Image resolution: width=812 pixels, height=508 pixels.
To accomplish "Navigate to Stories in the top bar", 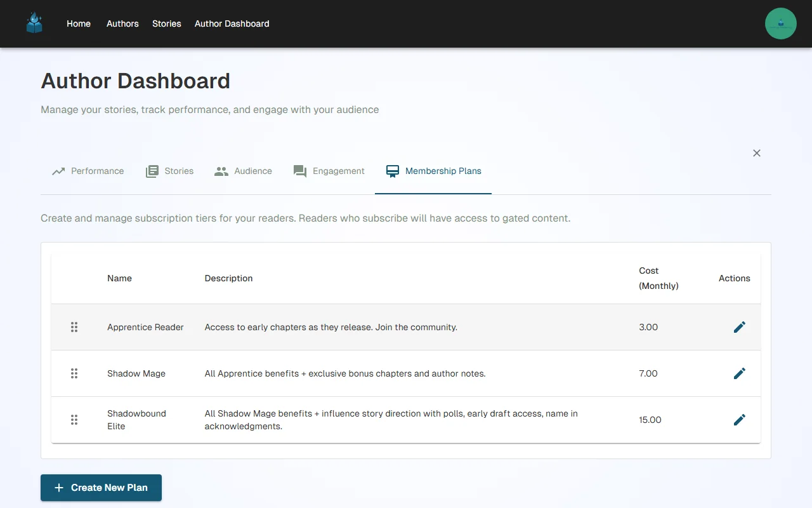I will 166,23.
